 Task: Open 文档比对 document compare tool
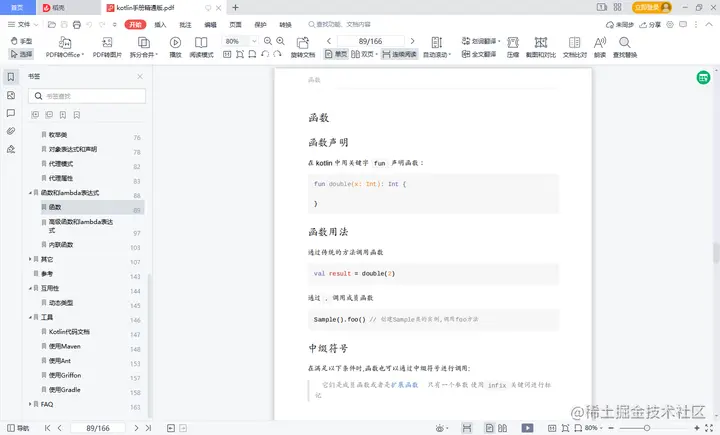click(574, 47)
